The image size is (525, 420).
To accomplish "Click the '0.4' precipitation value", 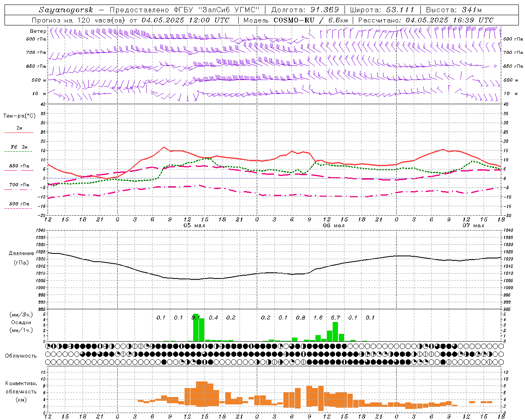I will (213, 317).
